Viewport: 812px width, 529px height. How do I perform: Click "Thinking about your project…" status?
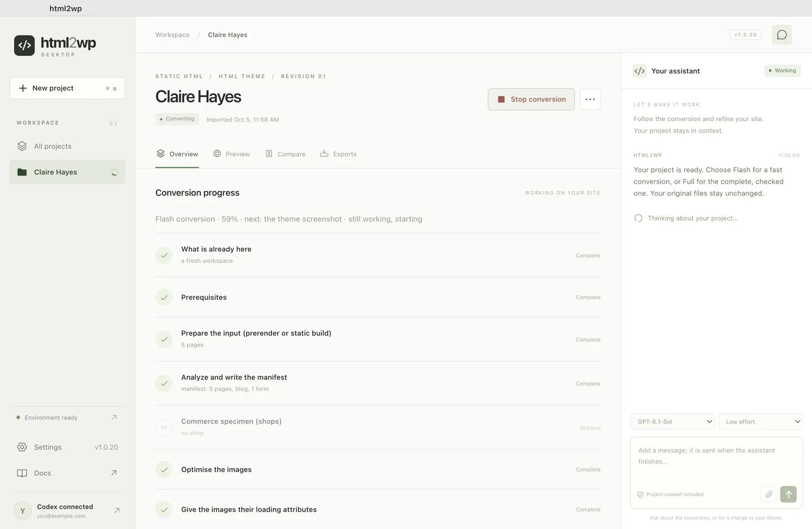(x=693, y=218)
